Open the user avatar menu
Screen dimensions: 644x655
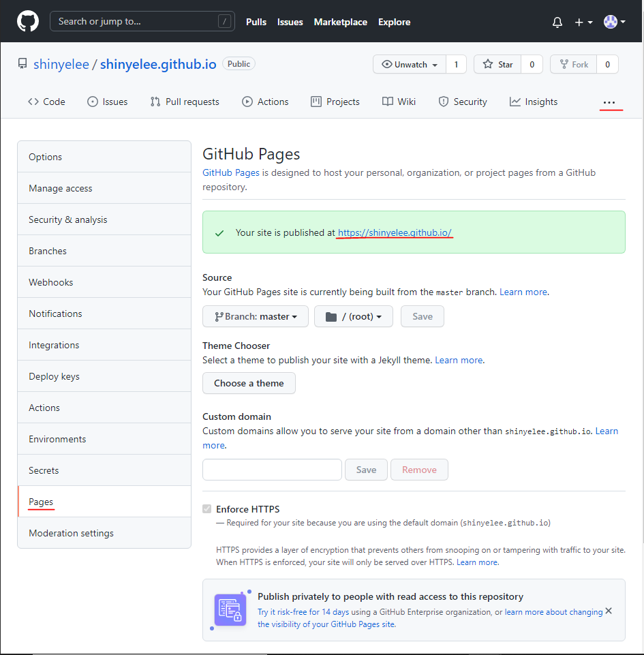pos(614,22)
